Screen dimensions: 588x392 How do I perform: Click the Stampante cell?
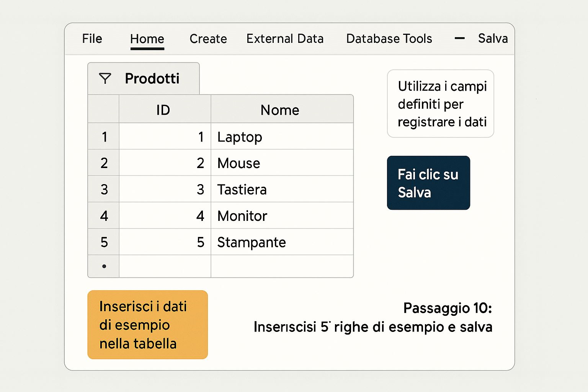252,243
